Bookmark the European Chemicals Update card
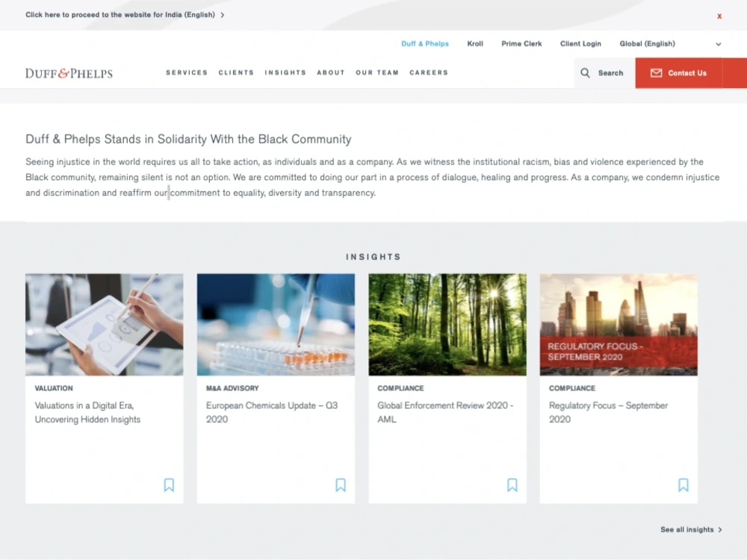Image resolution: width=747 pixels, height=560 pixels. pos(341,485)
